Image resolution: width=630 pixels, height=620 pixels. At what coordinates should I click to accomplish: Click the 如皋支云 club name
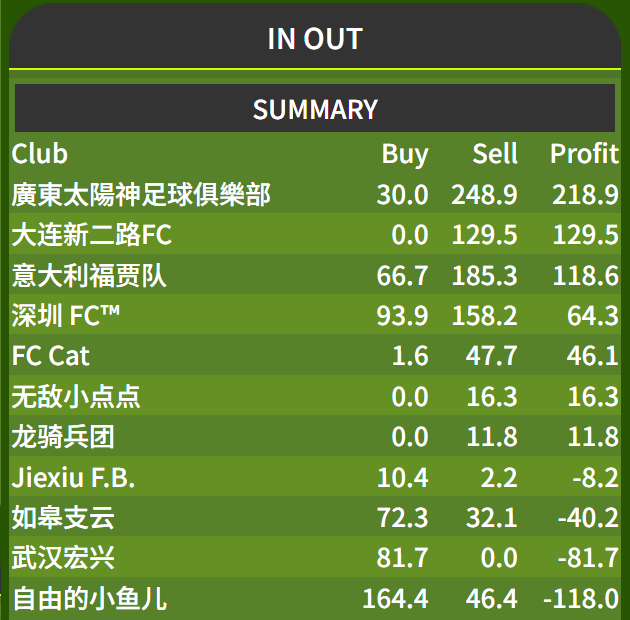(63, 518)
